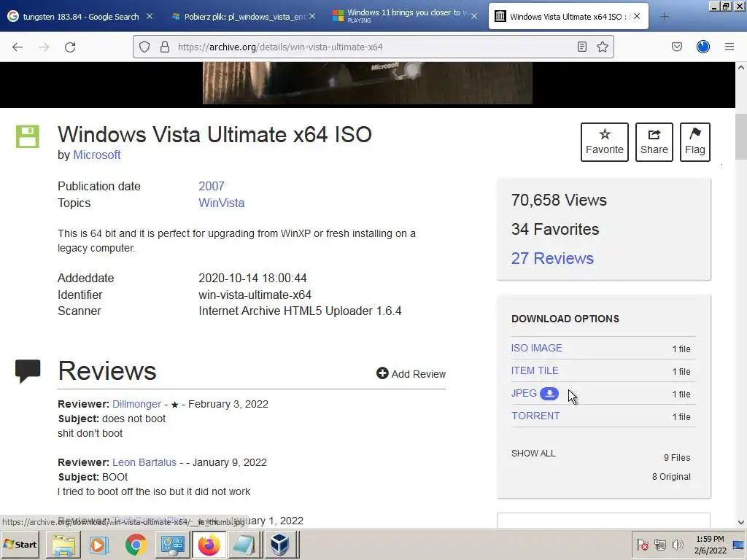This screenshot has width=747, height=560.
Task: Click the 34 Favorites text
Action: (555, 229)
